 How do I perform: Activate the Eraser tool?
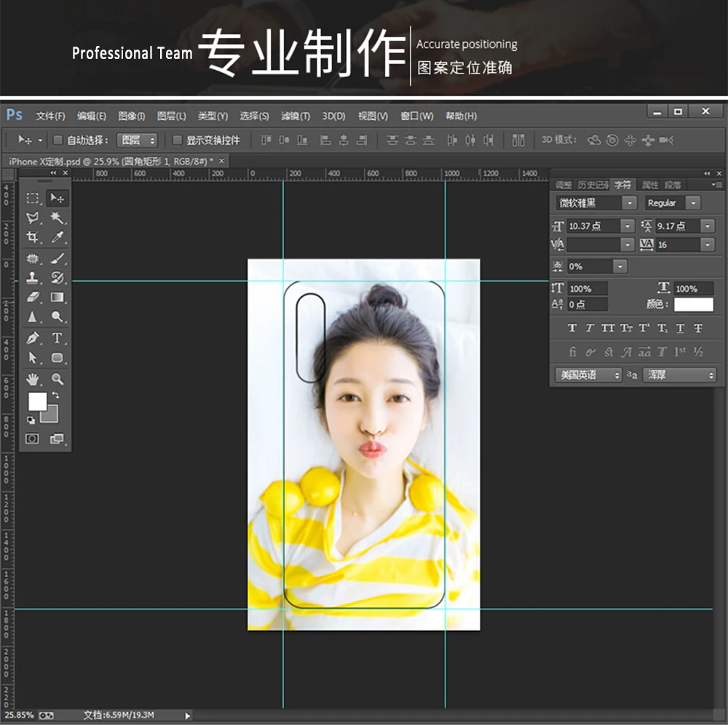click(x=33, y=297)
